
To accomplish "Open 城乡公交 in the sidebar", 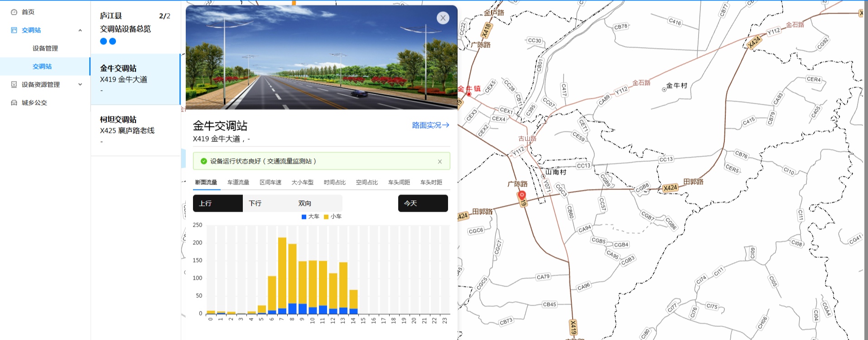I will [x=34, y=103].
